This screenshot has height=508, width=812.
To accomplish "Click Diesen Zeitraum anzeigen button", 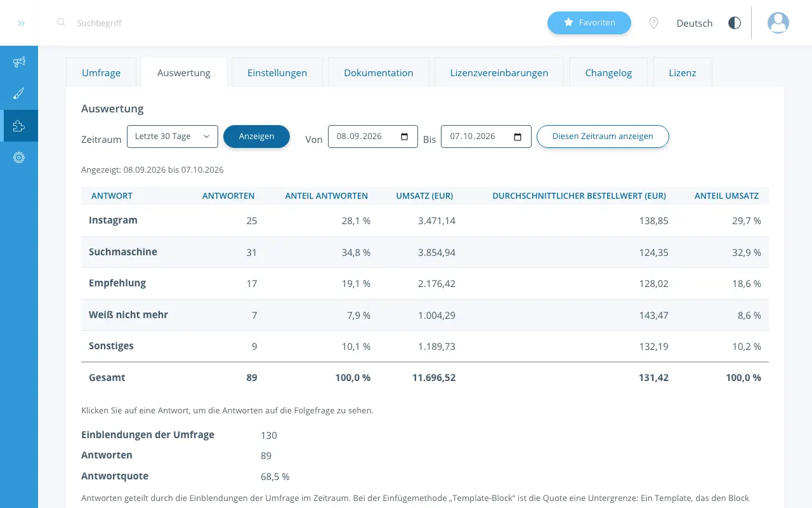I will tap(603, 137).
